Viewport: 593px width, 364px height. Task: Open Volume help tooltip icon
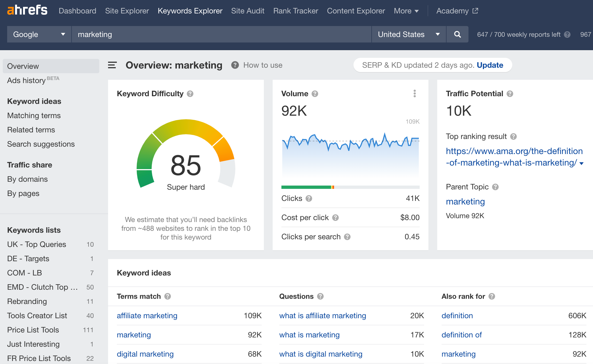315,94
